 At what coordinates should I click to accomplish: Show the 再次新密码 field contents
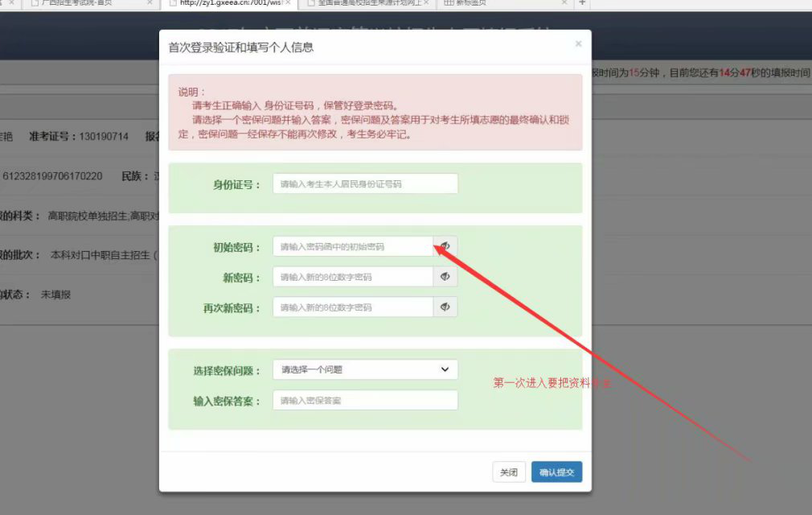pos(445,307)
